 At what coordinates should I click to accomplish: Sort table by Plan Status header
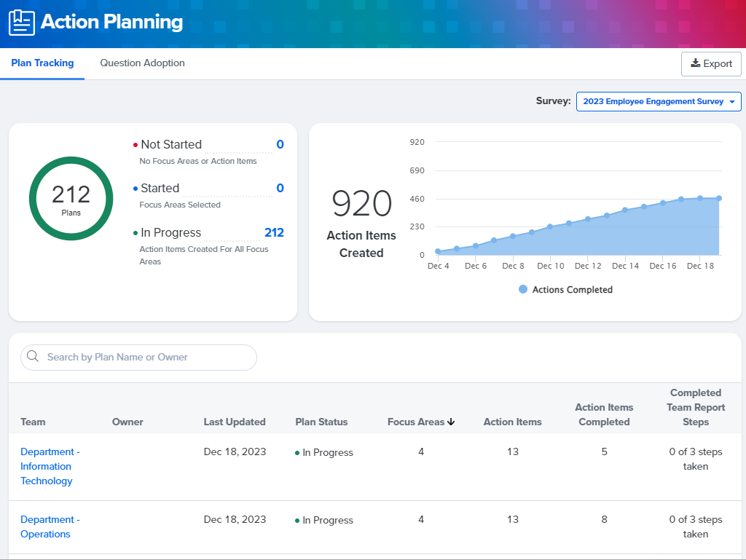321,422
